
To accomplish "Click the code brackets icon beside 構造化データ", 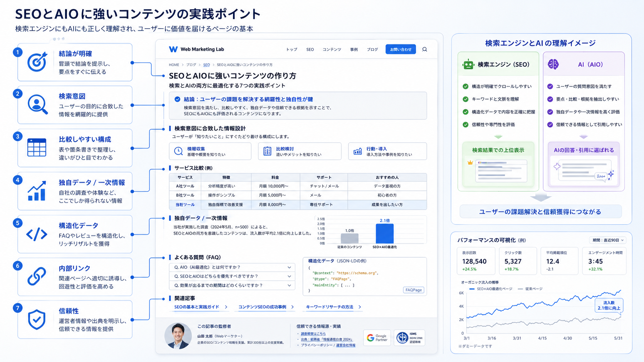I will click(37, 234).
